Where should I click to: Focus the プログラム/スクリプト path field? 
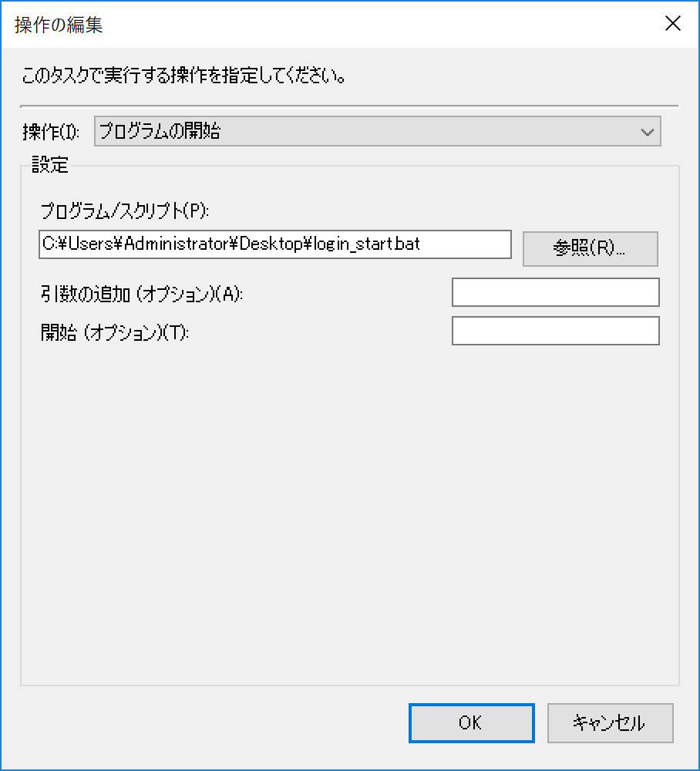pos(274,244)
